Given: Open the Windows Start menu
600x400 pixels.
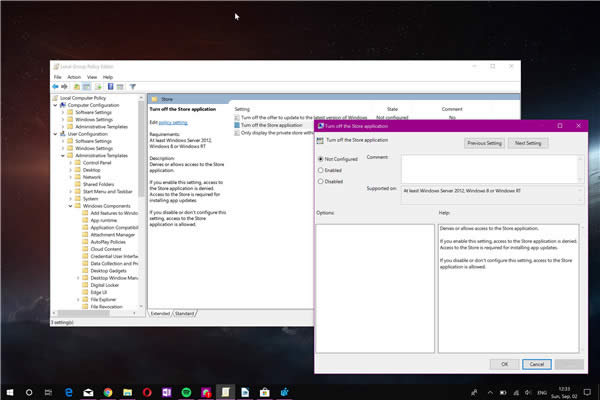Looking at the screenshot, I should 9,390.
